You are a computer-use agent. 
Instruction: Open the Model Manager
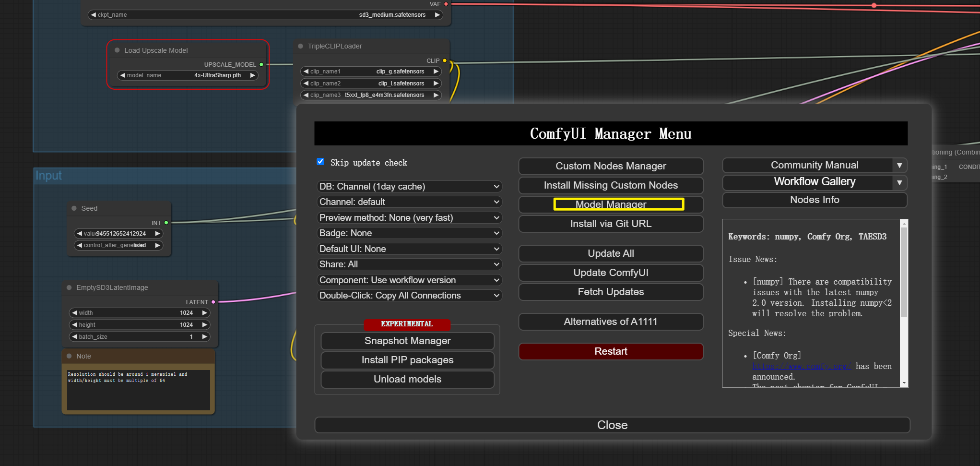point(611,204)
